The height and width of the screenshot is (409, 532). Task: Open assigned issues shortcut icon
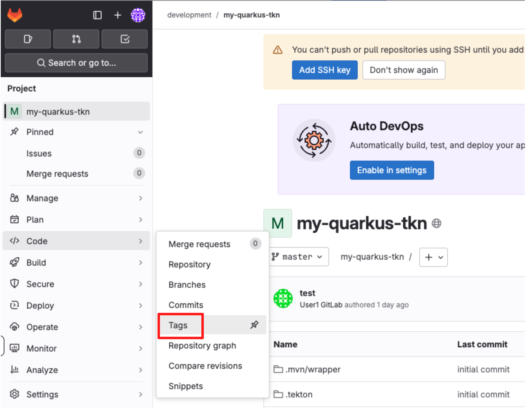tap(28, 39)
